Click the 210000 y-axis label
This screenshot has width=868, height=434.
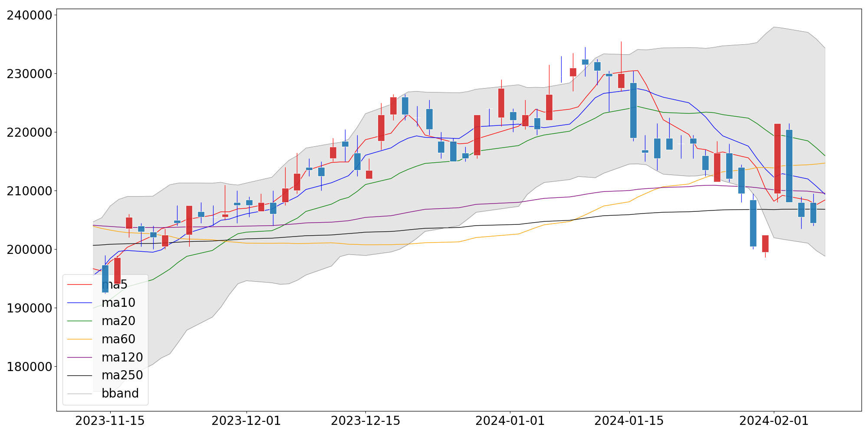pyautogui.click(x=30, y=191)
